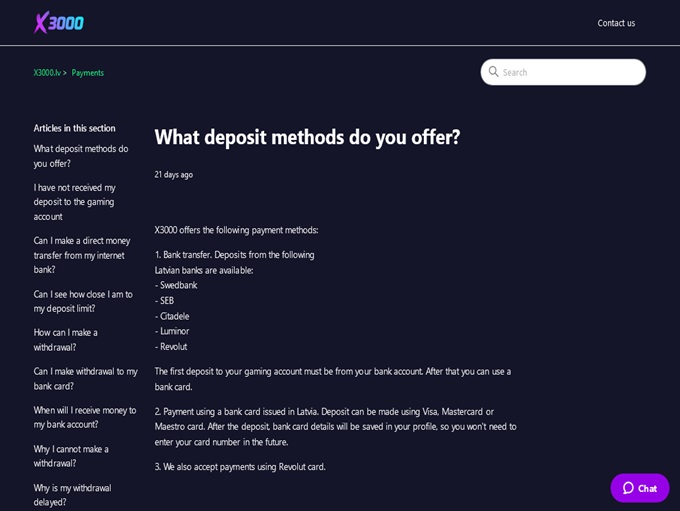Open "Why I cannot make a withdrawal?"

[x=71, y=456]
